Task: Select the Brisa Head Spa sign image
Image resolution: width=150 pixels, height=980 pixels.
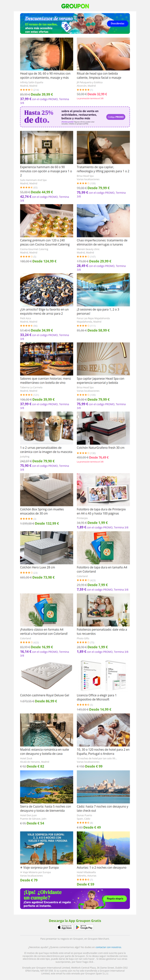Action: pyautogui.click(x=103, y=359)
